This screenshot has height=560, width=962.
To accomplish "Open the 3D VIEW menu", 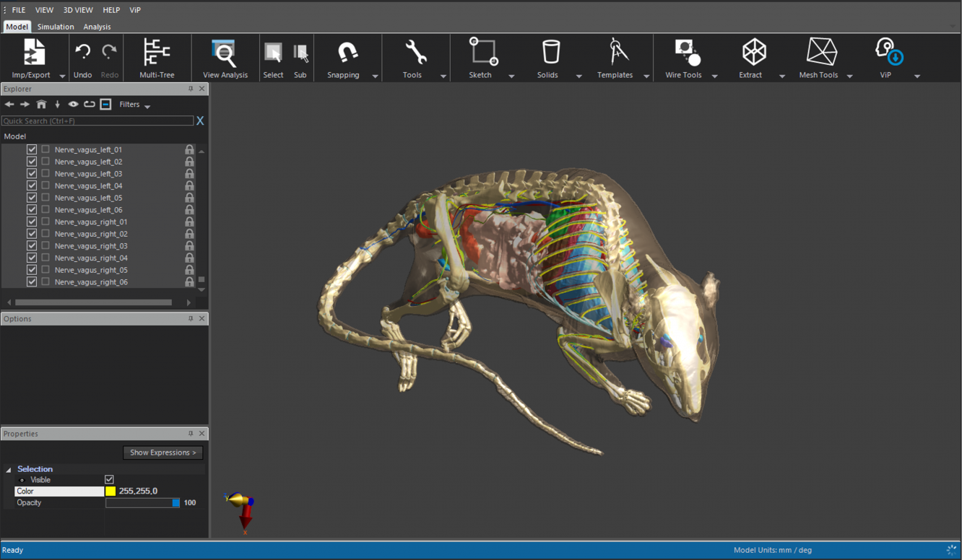I will (77, 10).
